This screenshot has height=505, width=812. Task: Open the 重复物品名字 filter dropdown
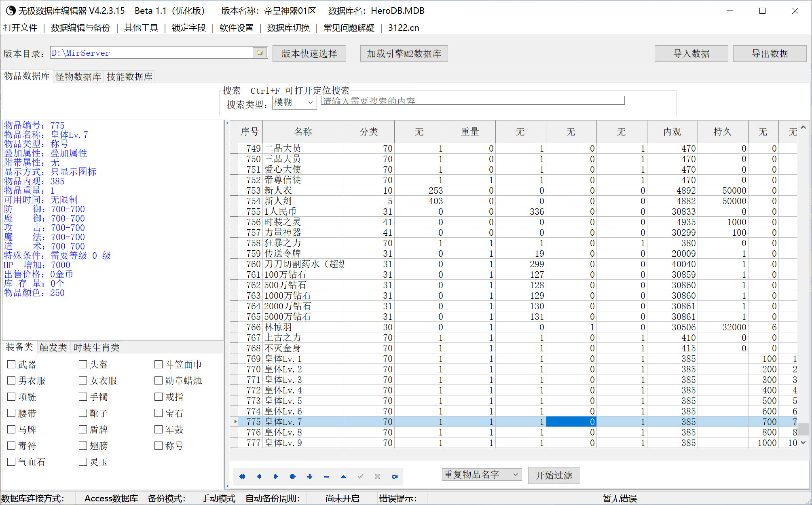[x=482, y=475]
